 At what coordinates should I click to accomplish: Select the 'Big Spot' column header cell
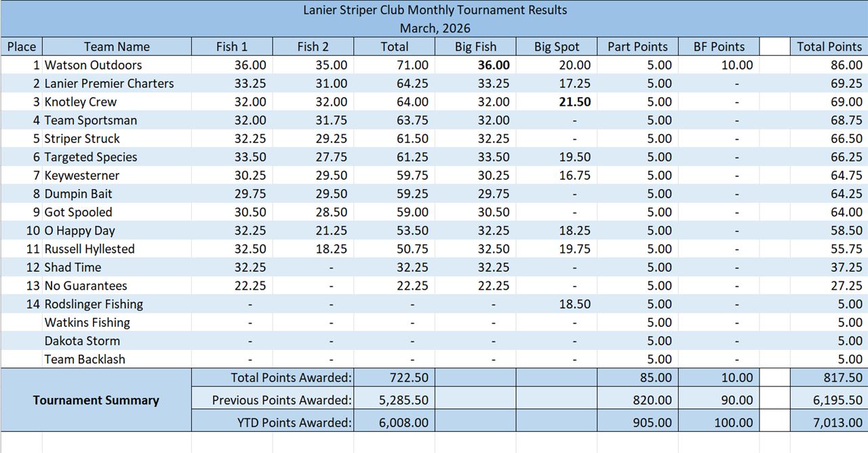pyautogui.click(x=556, y=47)
